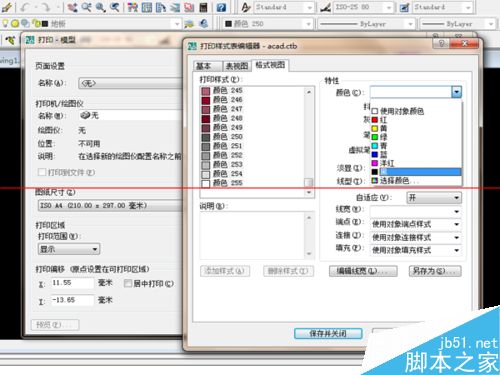Viewport: 500px width, 375px height.
Task: Activate the Pan realtime tool
Action: tap(72, 7)
